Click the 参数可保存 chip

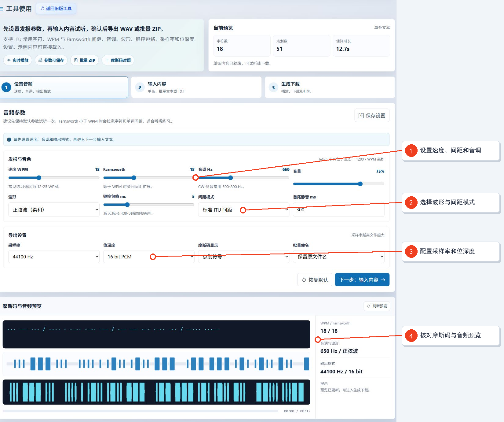(x=51, y=60)
